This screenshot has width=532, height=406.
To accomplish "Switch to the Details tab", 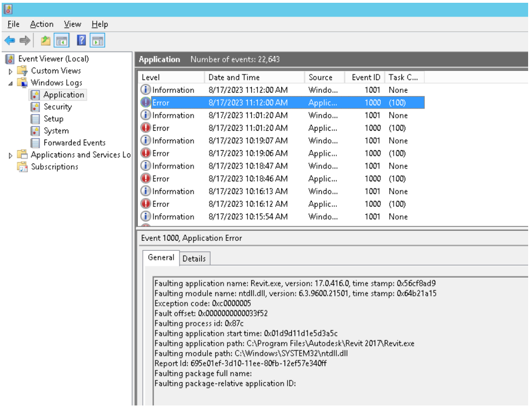I will point(194,259).
